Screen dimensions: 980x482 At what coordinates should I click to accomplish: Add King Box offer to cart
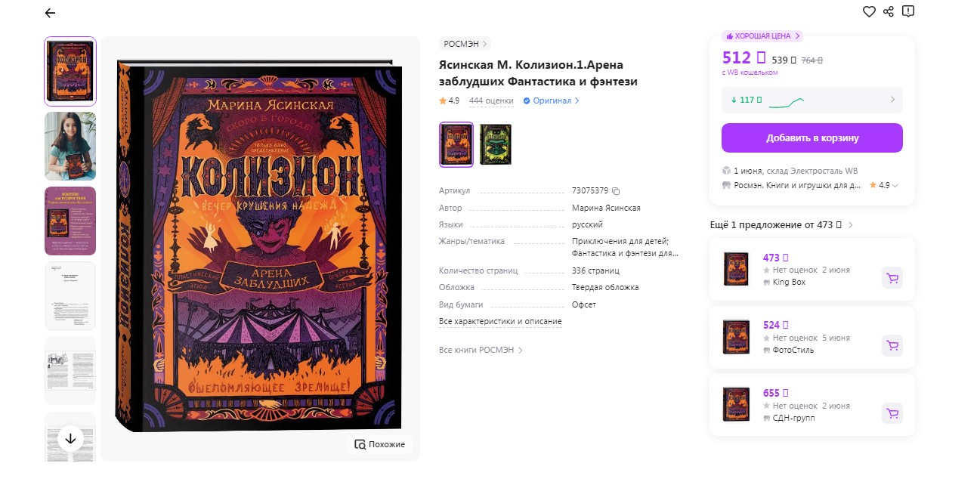pos(892,278)
